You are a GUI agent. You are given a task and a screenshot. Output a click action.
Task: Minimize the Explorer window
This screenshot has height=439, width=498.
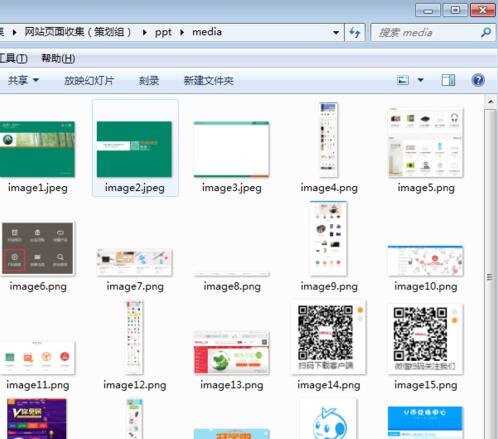428,10
